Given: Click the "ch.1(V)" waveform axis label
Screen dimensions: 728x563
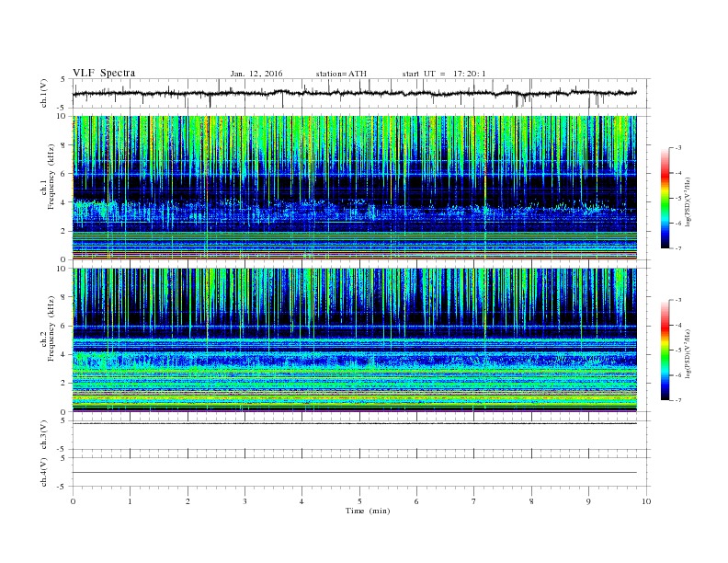Looking at the screenshot, I should pyautogui.click(x=44, y=93).
